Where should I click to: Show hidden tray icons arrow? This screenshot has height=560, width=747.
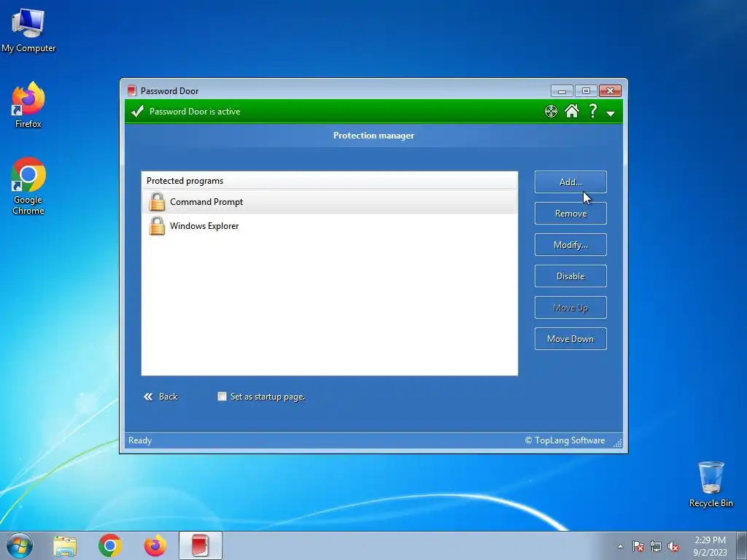click(620, 547)
